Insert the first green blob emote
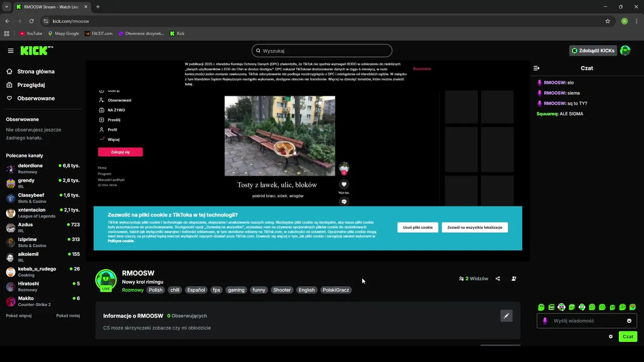This screenshot has width=644, height=362. (x=541, y=307)
